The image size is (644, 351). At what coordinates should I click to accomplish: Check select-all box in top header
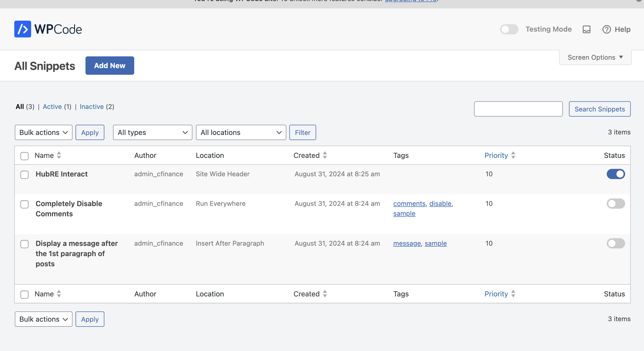point(24,156)
